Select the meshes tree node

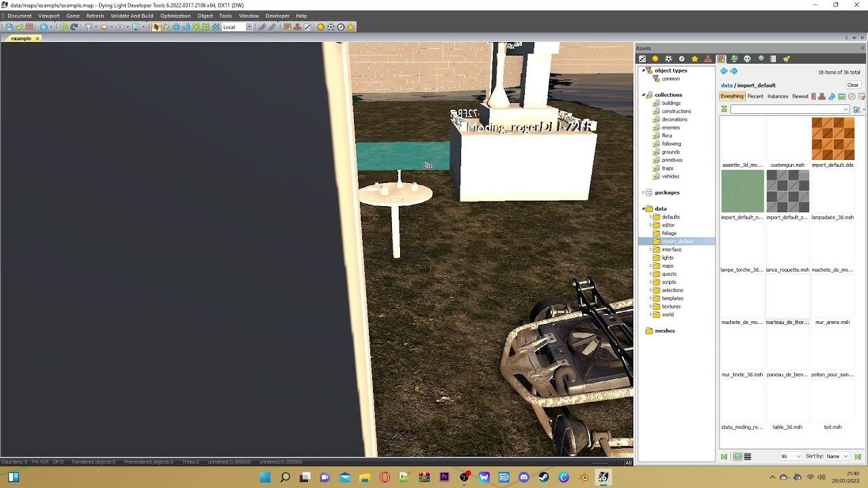[665, 331]
